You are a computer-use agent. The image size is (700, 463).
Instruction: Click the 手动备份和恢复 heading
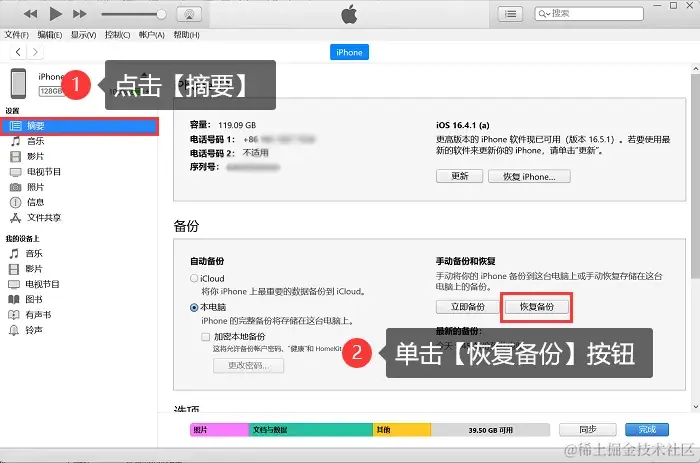tap(466, 261)
